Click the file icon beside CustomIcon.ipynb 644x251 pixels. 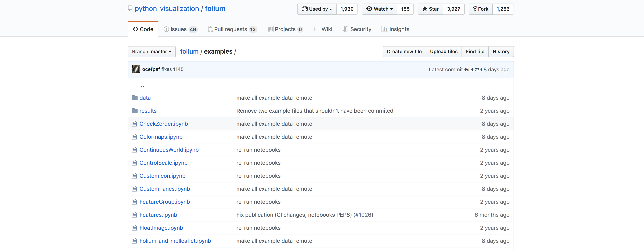(135, 176)
